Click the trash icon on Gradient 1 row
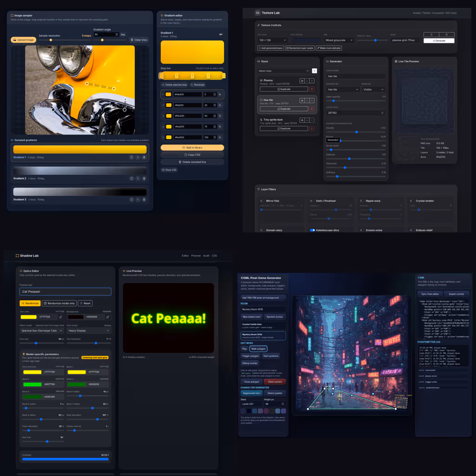 tap(144, 157)
